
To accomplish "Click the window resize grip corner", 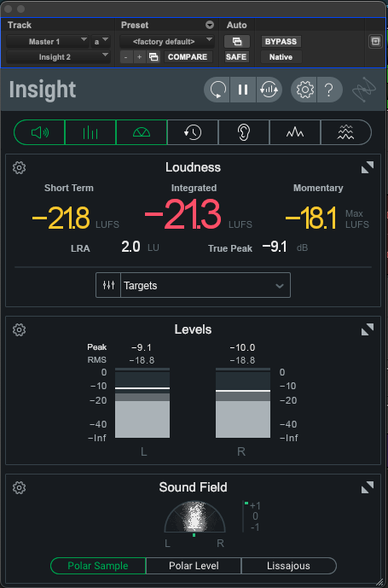I will (380, 582).
